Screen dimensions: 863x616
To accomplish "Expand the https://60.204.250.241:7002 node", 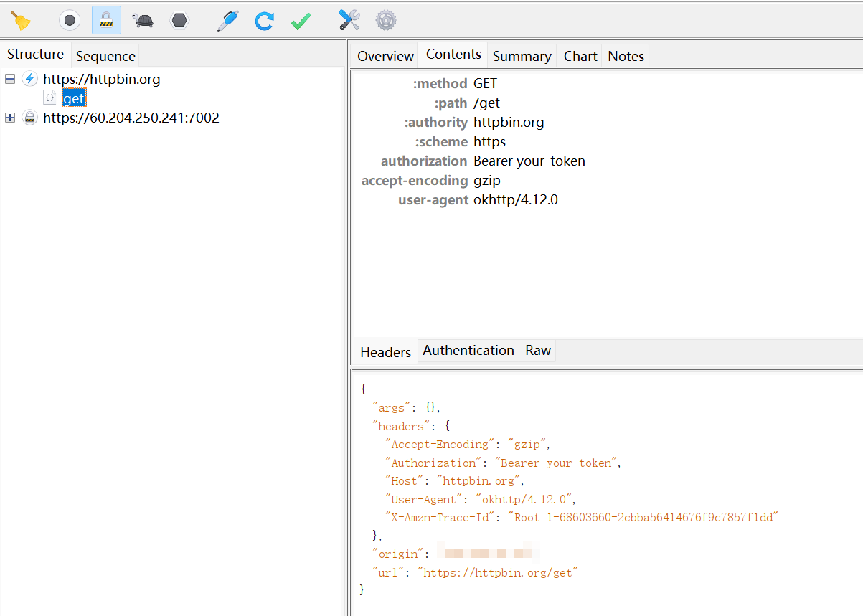I will (10, 118).
